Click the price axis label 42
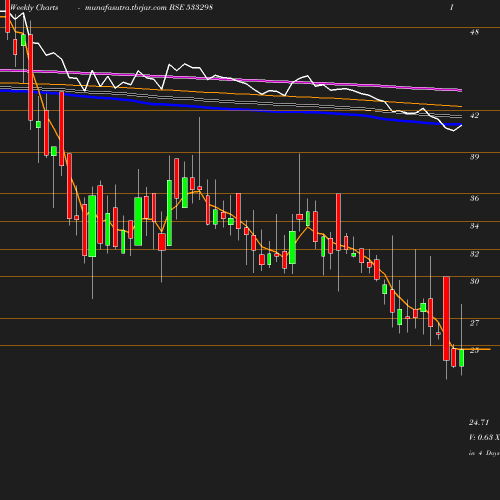500x500 pixels. click(x=474, y=115)
